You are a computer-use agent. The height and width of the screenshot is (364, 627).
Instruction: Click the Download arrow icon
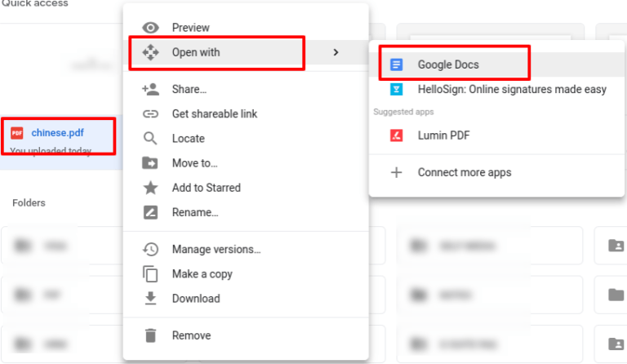(x=150, y=299)
